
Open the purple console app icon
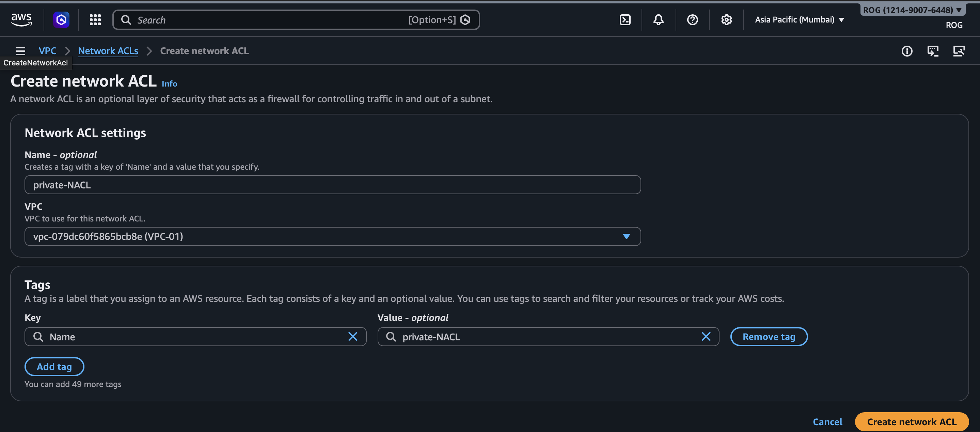(x=61, y=19)
